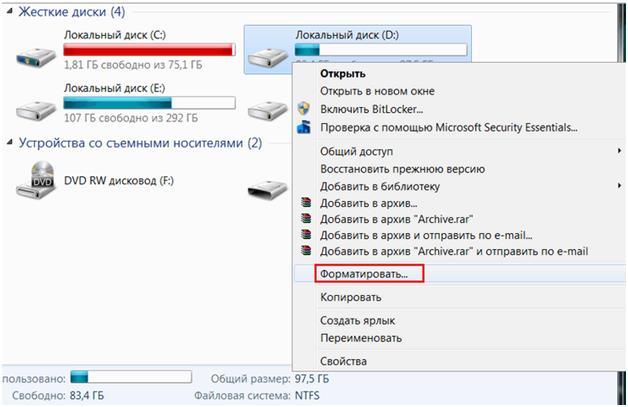
Task: Select the Local Disk (C:) drive icon
Action: coord(36,57)
